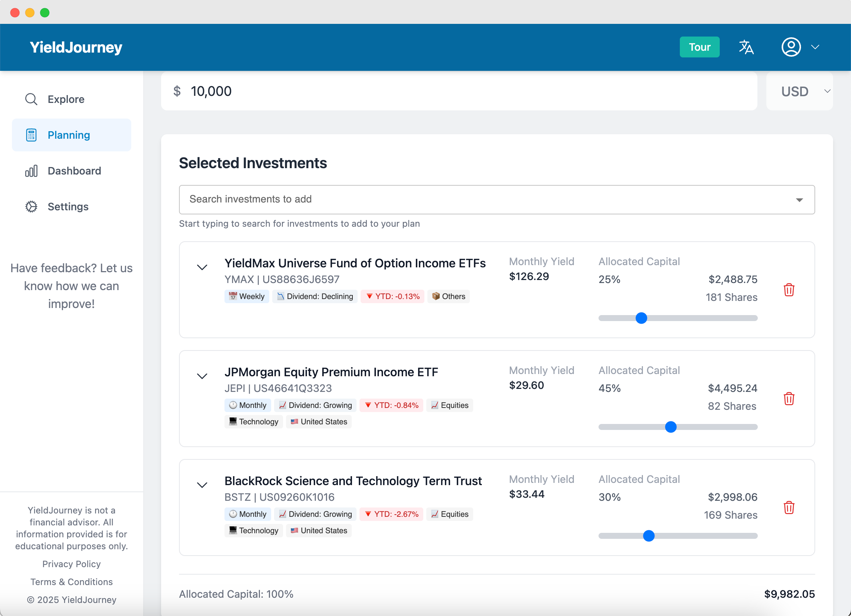Click Equities tag on BSTZ

click(x=449, y=514)
